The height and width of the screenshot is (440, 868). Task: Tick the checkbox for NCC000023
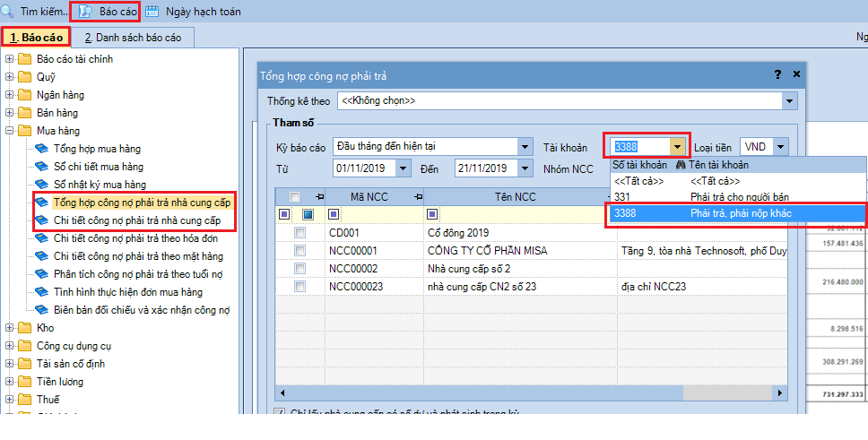[x=299, y=286]
